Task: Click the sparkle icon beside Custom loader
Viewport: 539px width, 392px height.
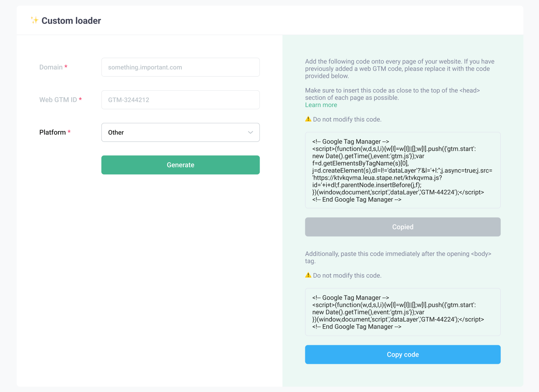Action: 35,21
